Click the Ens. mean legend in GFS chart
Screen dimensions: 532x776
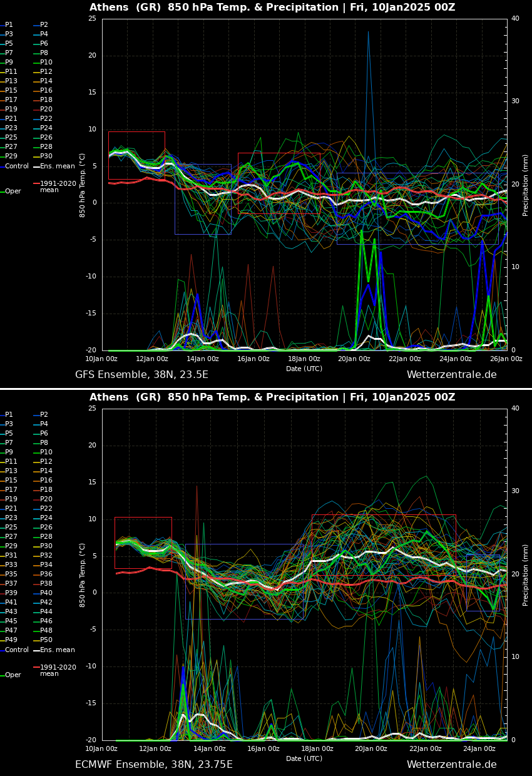click(57, 166)
